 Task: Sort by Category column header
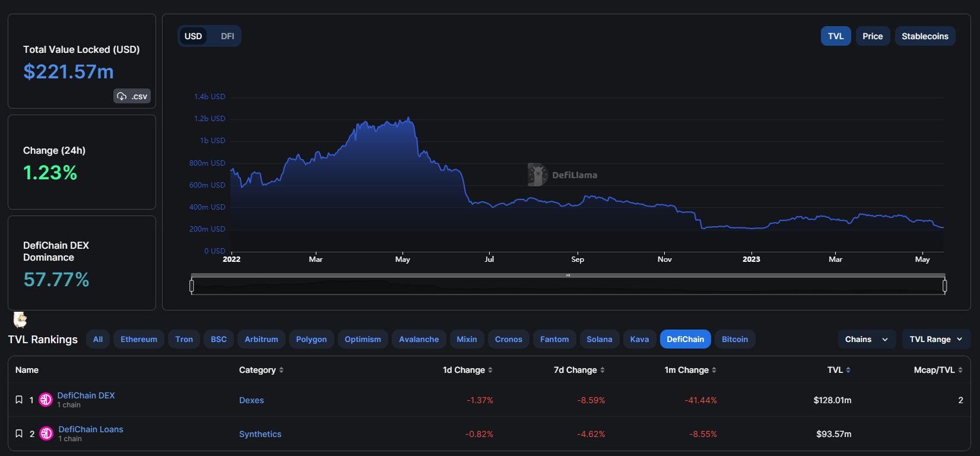(261, 370)
